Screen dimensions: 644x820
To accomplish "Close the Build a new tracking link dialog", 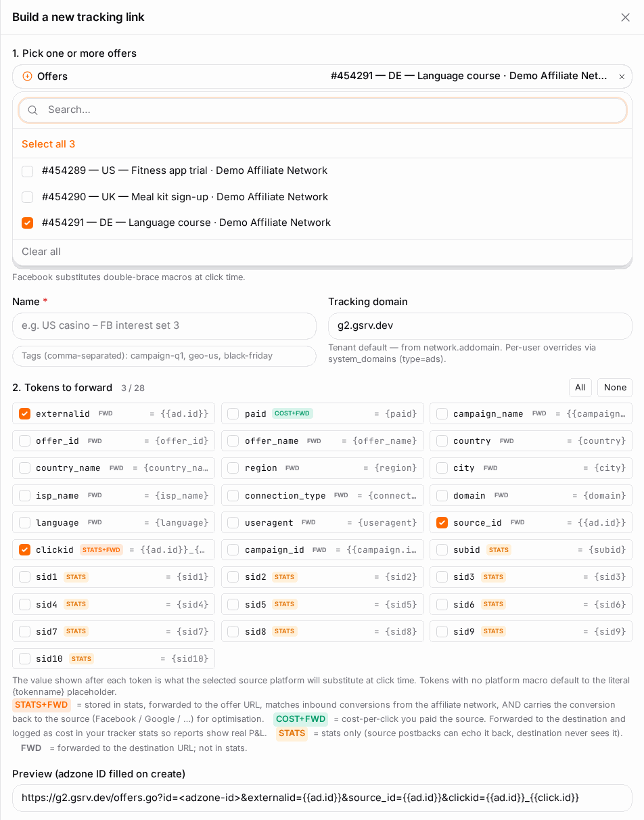I will pos(625,18).
